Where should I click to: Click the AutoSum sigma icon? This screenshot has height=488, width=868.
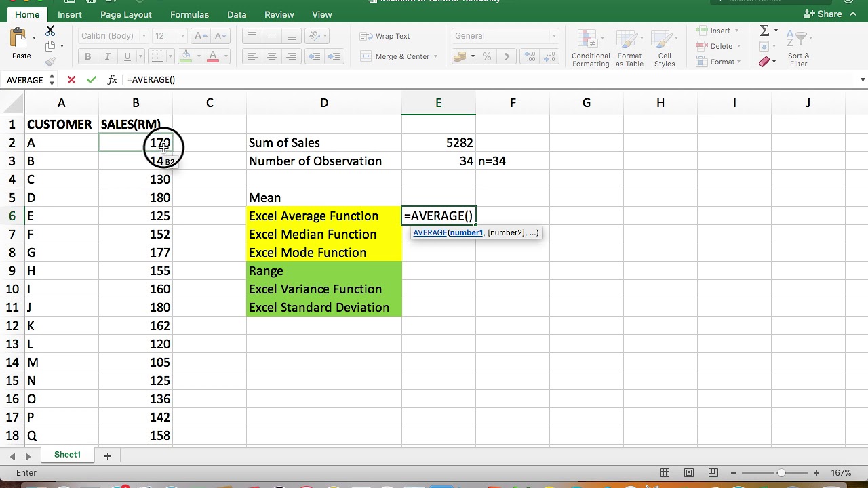(764, 30)
